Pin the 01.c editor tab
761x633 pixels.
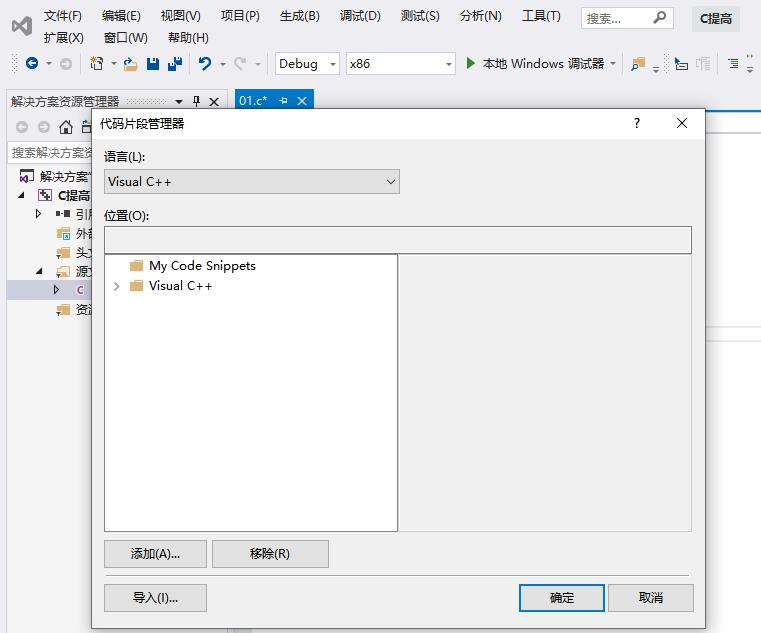[x=283, y=100]
